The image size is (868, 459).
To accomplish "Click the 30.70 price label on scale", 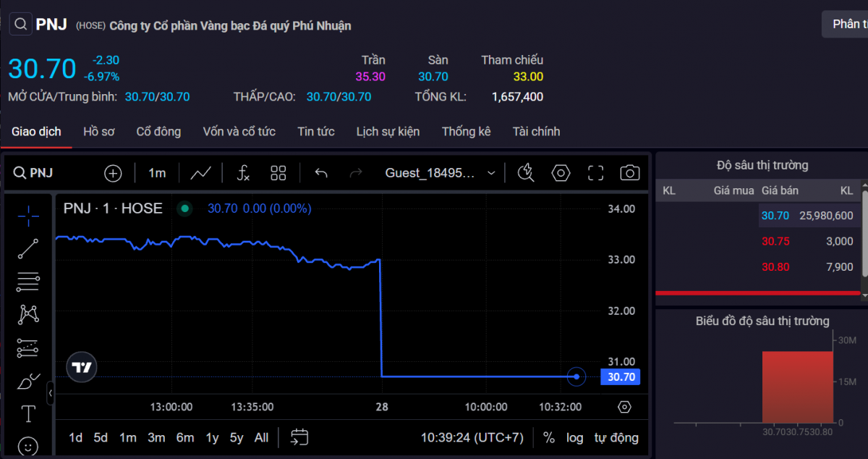I will pyautogui.click(x=621, y=377).
